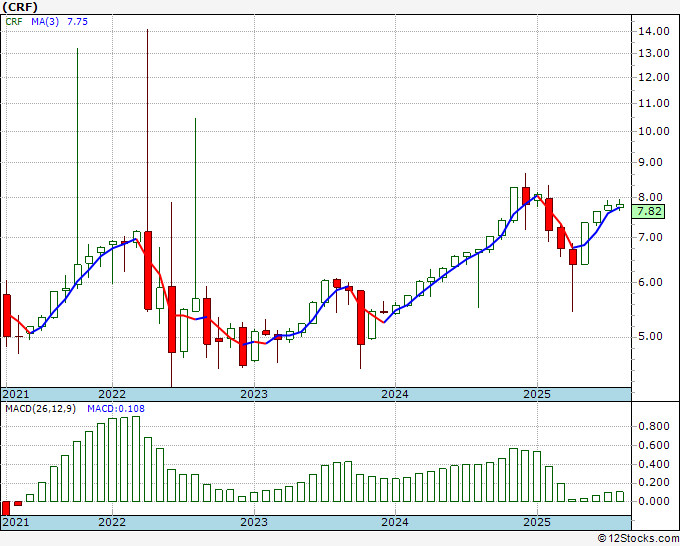The height and width of the screenshot is (546, 680).
Task: Click the 5.00 price axis label
Action: pos(651,337)
